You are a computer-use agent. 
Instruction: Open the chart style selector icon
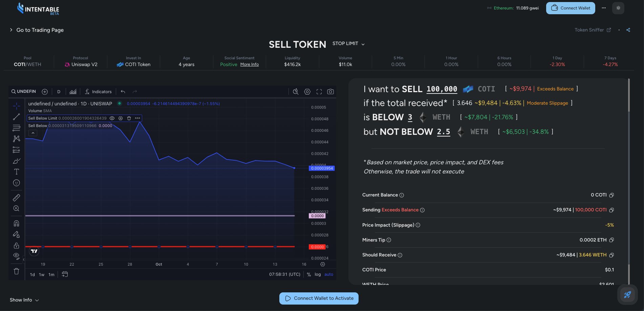click(x=73, y=91)
